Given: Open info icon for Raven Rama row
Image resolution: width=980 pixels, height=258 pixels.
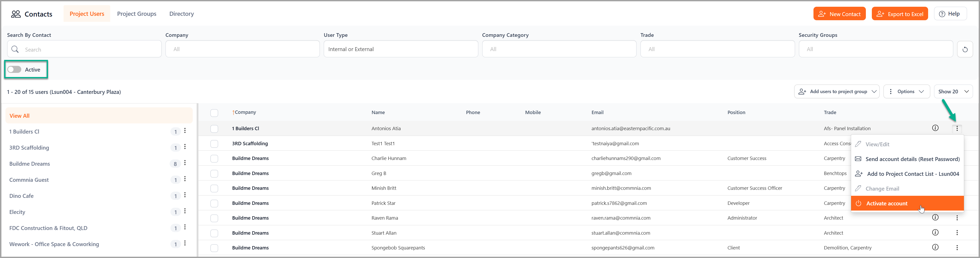Looking at the screenshot, I should click(x=935, y=218).
